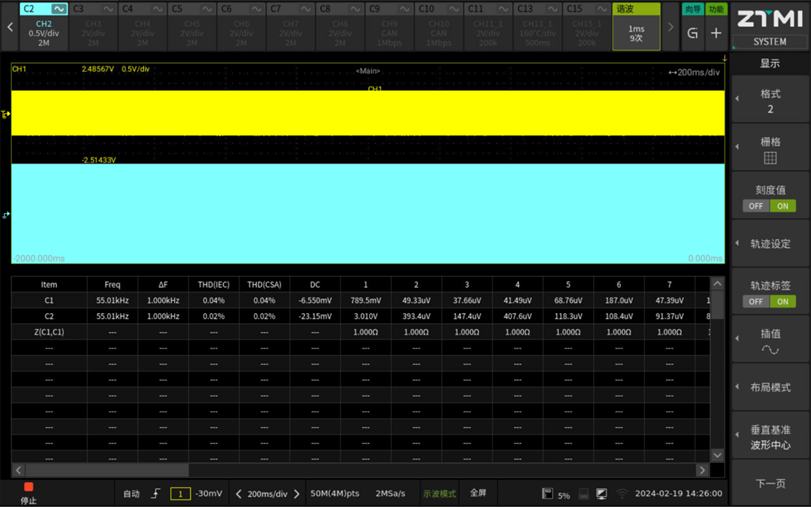Screen dimensions: 811x507
Task: Select the C10 CAN channel tab
Action: 439,26
